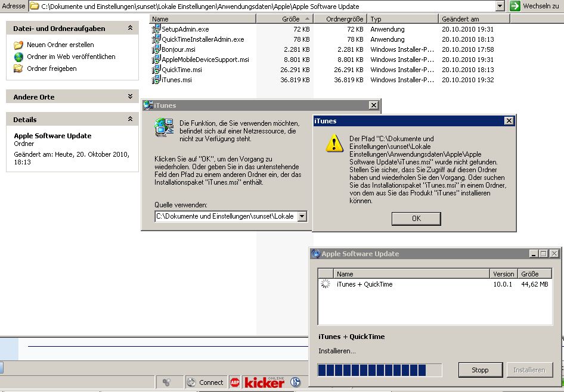564x392 pixels.
Task: Click the installation progress bar
Action: coord(379,370)
